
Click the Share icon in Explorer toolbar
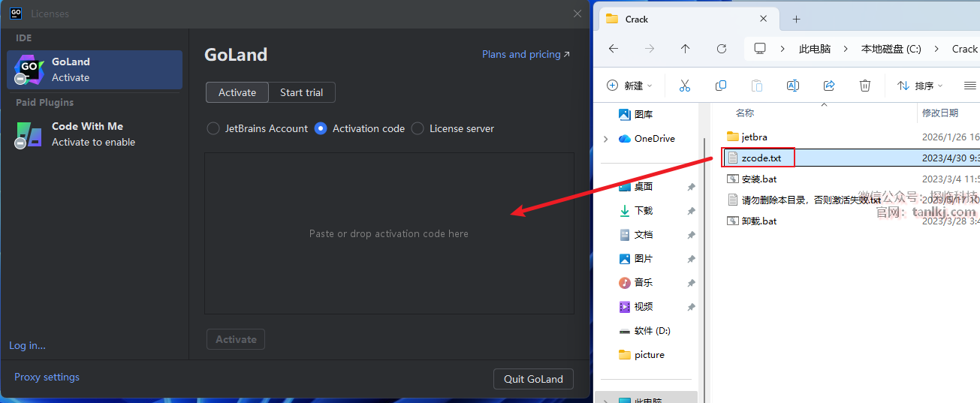point(829,86)
